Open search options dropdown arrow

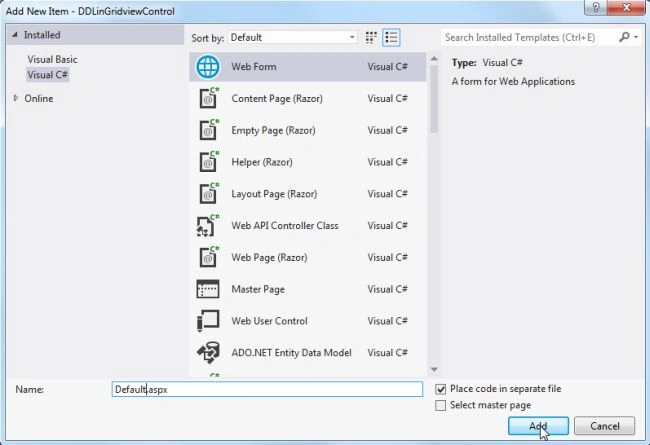coord(636,37)
